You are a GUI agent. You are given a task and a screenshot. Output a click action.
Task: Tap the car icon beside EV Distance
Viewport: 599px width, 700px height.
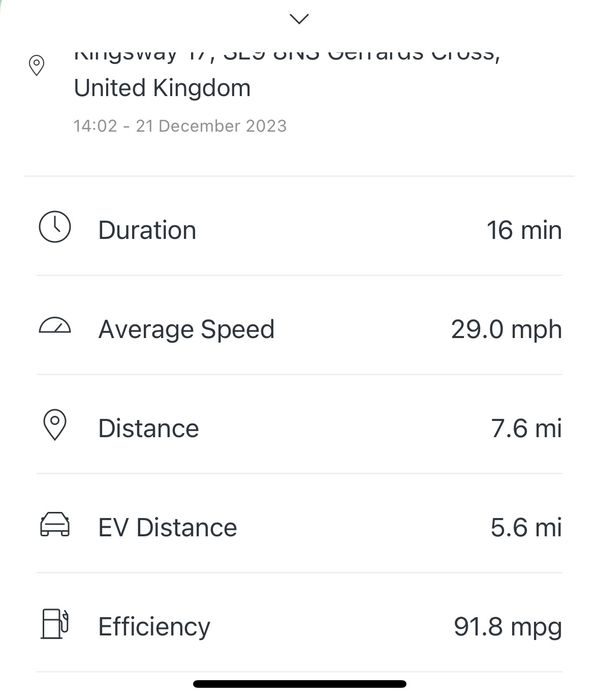coord(55,524)
